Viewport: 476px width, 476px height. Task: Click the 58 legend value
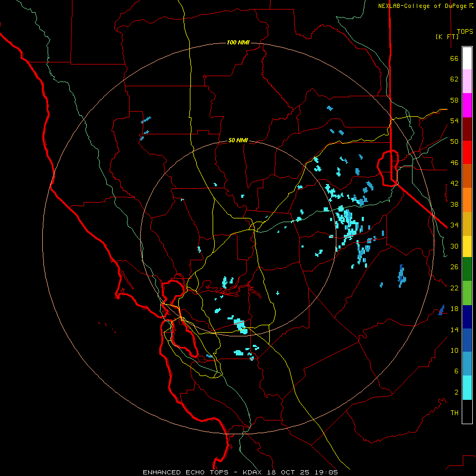point(454,100)
